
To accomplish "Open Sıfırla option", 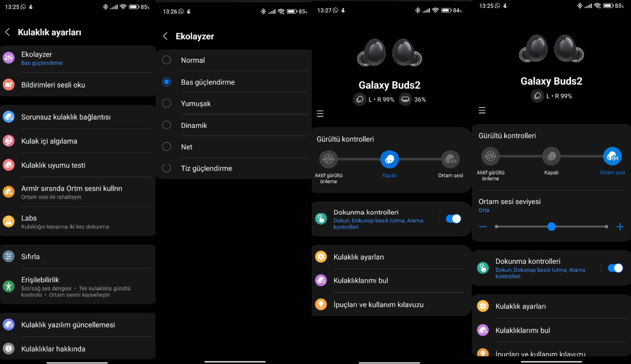I will [78, 256].
